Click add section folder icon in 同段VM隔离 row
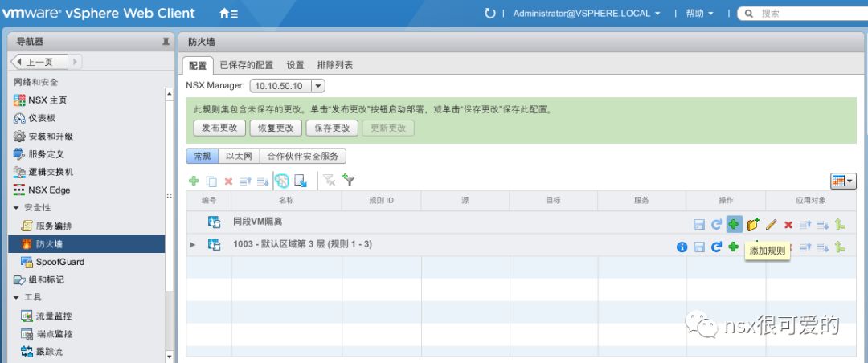Viewport: 868px width, 363px height. coord(753,224)
